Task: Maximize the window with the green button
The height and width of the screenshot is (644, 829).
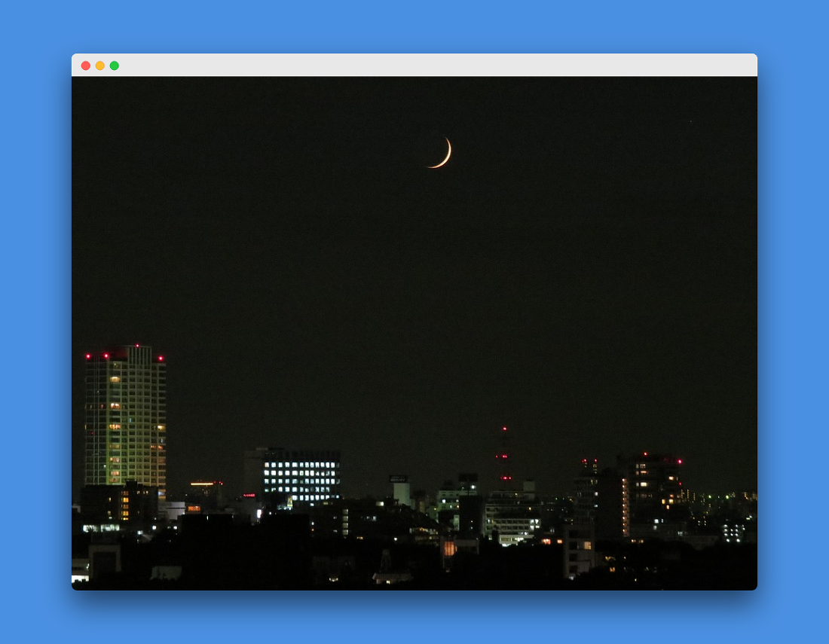Action: [x=115, y=66]
